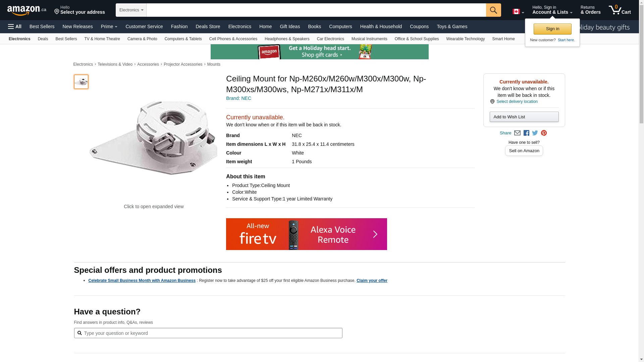
Task: Share on Pinterest icon
Action: click(544, 133)
